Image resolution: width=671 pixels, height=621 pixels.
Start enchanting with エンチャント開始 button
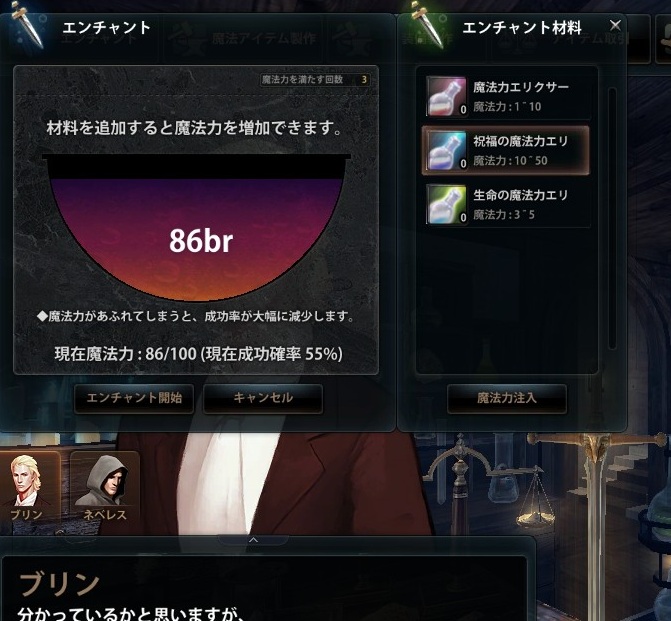pyautogui.click(x=134, y=398)
